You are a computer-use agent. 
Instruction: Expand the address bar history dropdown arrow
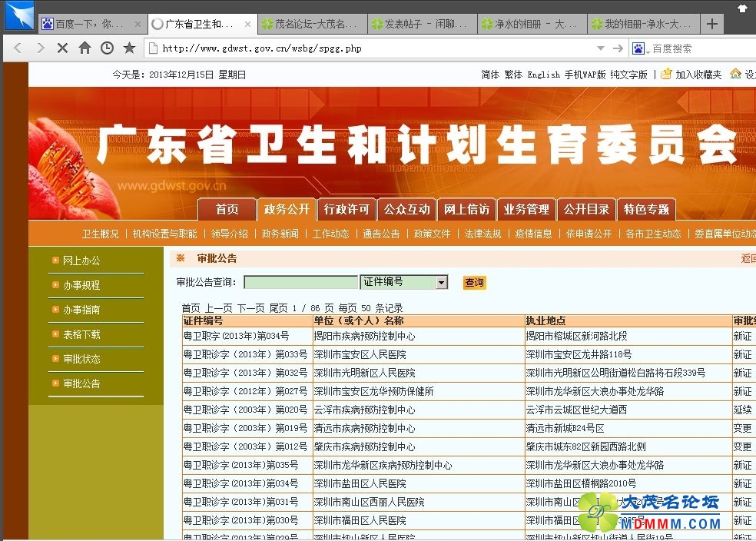click(600, 48)
